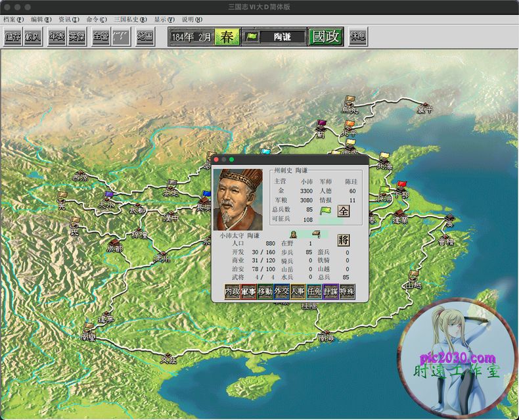Select the 氐 tribe city on map
The height and width of the screenshot is (420, 519).
coord(74,227)
